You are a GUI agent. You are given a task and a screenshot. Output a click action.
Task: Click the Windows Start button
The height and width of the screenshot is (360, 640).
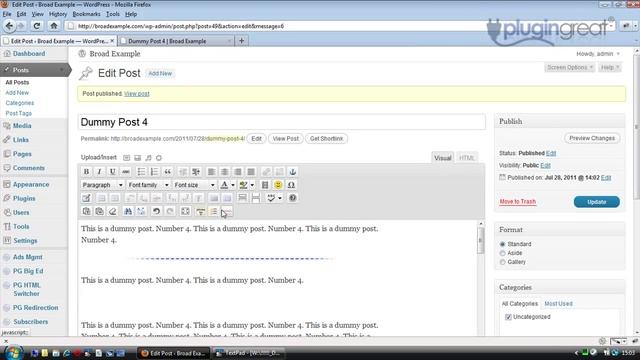(x=13, y=352)
